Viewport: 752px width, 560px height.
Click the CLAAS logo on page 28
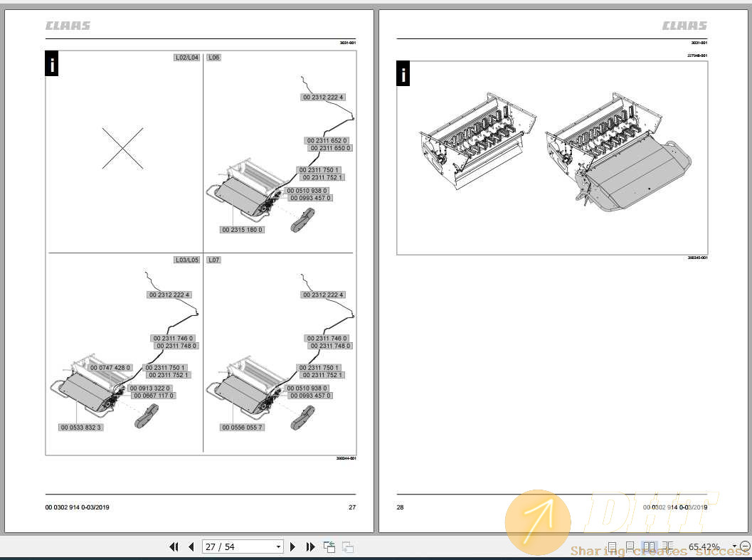(x=684, y=26)
